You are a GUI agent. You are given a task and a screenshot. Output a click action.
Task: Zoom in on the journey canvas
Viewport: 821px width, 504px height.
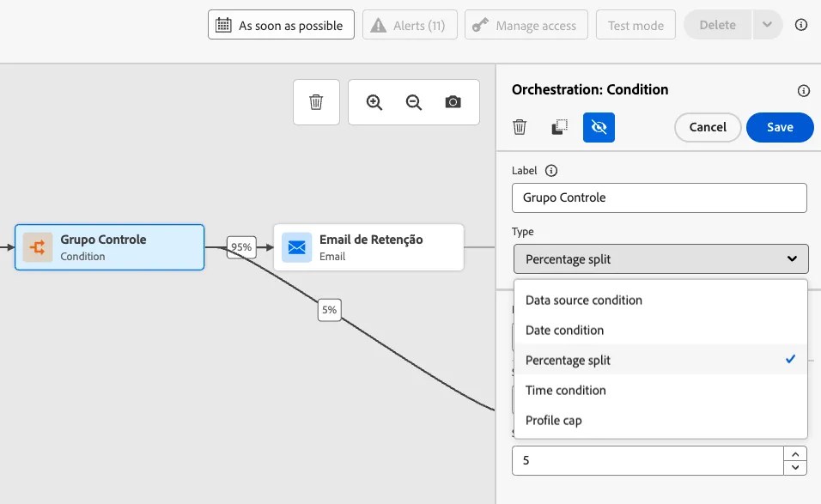(374, 102)
